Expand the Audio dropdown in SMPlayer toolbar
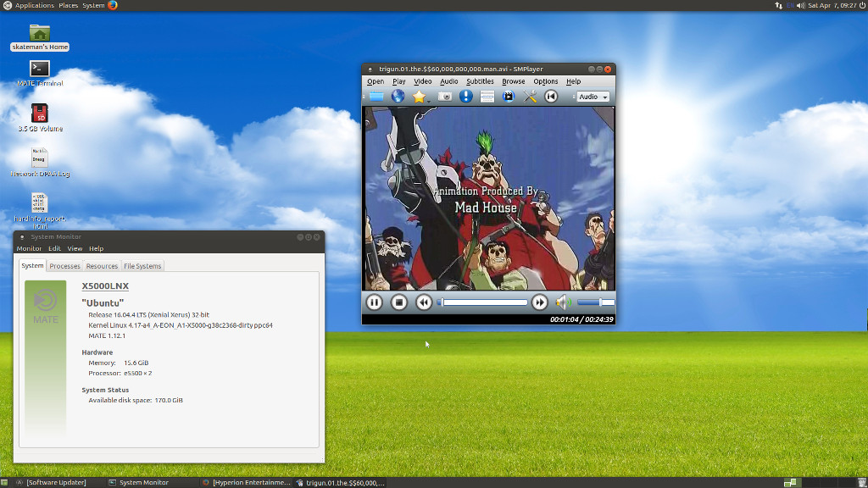868x488 pixels. [x=593, y=97]
